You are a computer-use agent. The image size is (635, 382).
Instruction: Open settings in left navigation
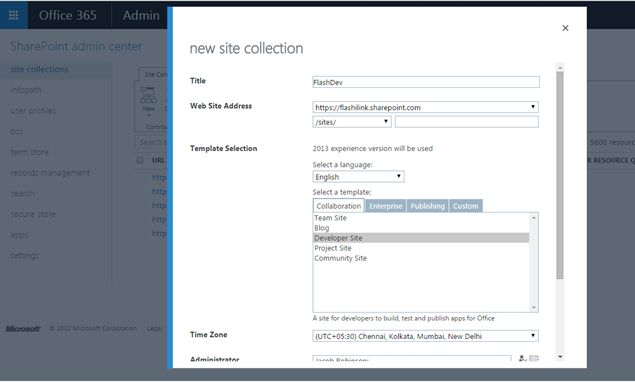[x=24, y=256]
